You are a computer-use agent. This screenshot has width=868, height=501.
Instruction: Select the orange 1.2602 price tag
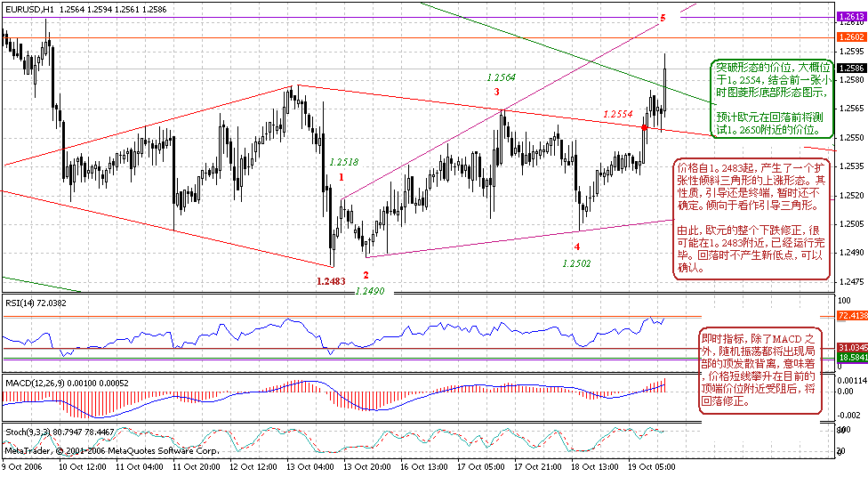852,37
